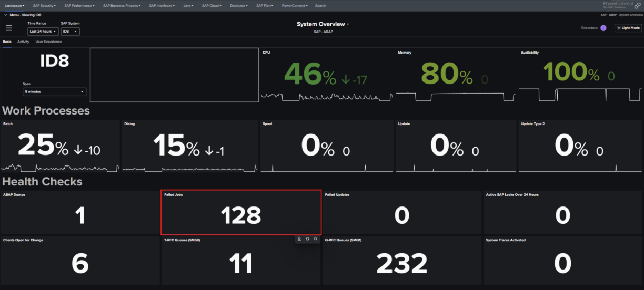The image size is (644, 290).
Task: Click System Traces Activated count 0
Action: pyautogui.click(x=563, y=264)
